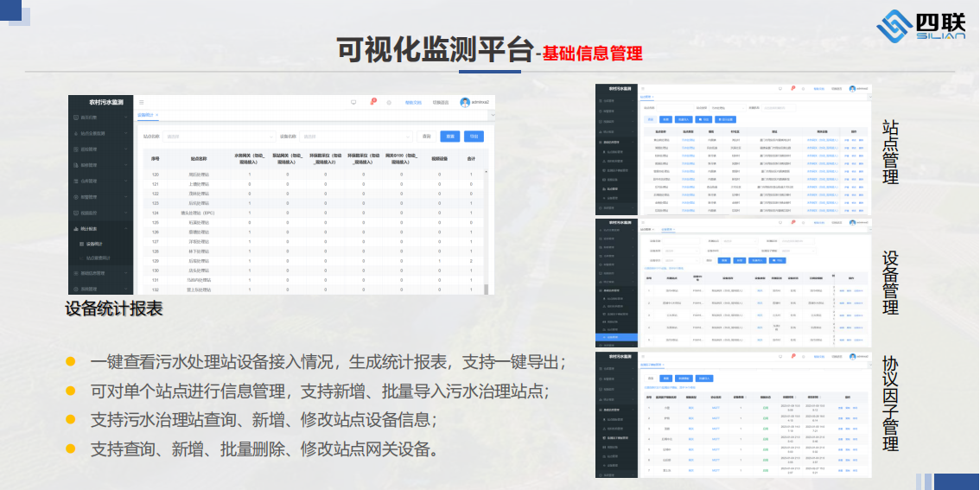Click 所属区域 field in 站点管理 window
980x490 pixels.
[x=779, y=108]
